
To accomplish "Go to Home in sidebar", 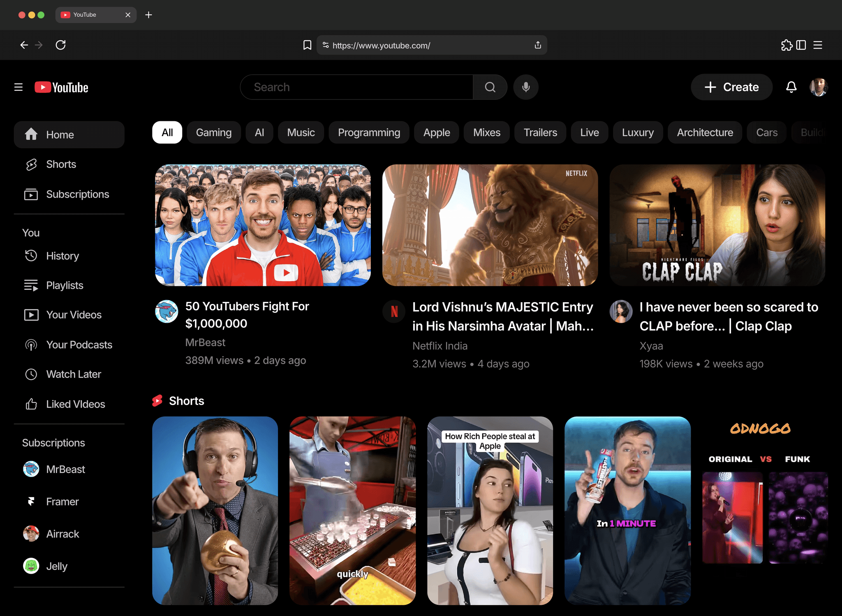I will (69, 134).
